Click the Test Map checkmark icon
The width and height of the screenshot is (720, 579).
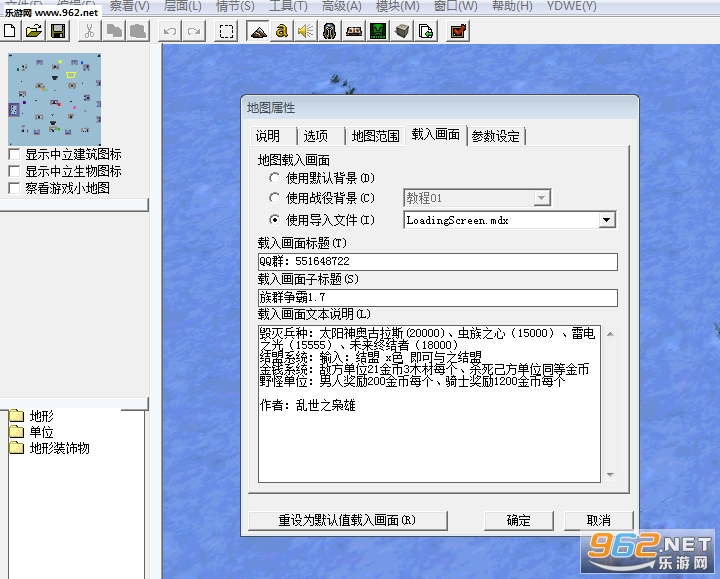point(458,31)
